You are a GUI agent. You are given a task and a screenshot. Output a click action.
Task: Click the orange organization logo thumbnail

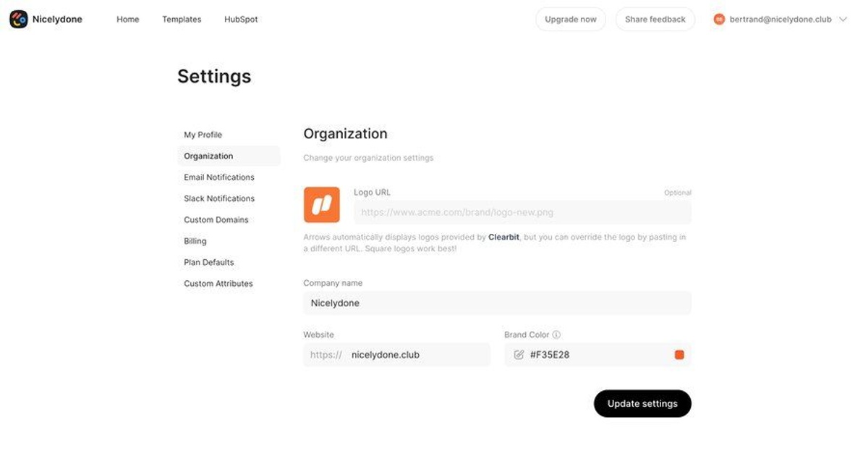click(321, 204)
